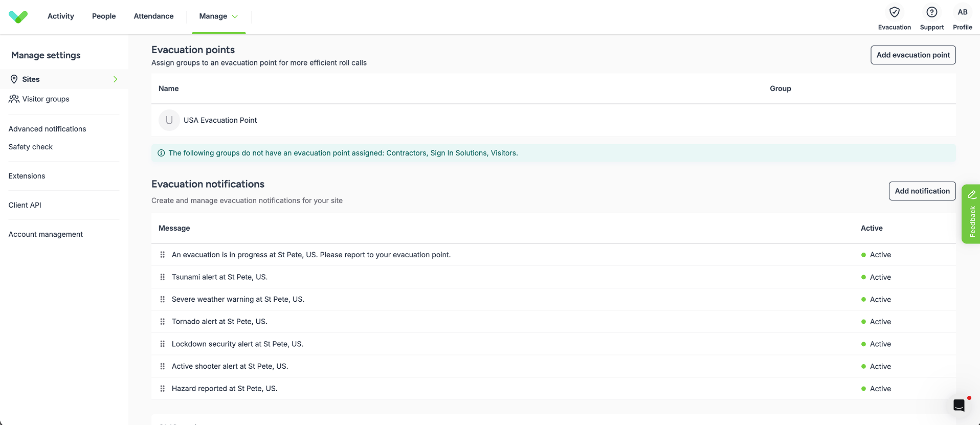Click the info icon in the notice banner
This screenshot has height=425, width=980.
(x=161, y=153)
